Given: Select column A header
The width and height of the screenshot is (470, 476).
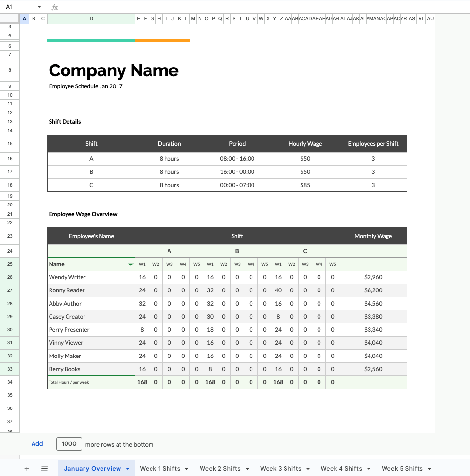Looking at the screenshot, I should (x=25, y=19).
